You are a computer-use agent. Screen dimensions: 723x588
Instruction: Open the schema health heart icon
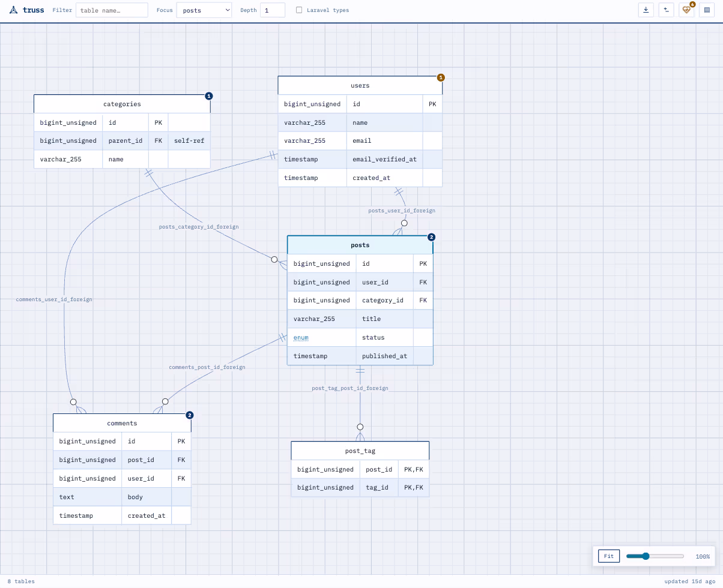[686, 10]
